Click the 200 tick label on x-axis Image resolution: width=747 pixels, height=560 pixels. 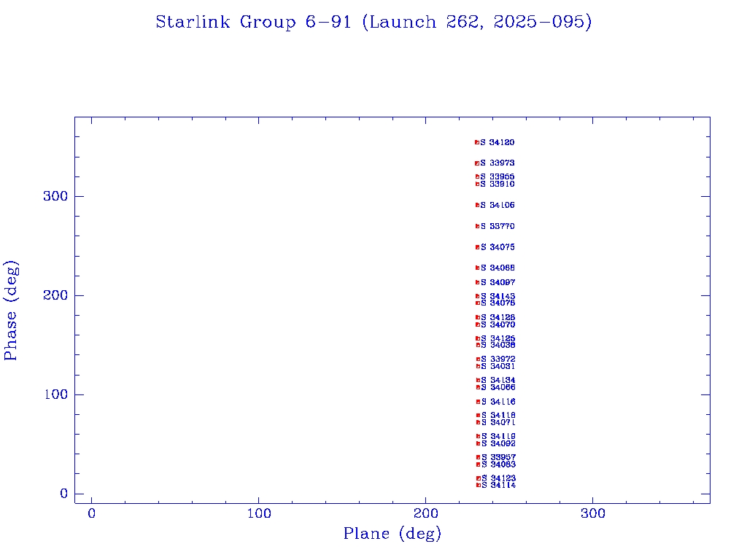click(426, 514)
